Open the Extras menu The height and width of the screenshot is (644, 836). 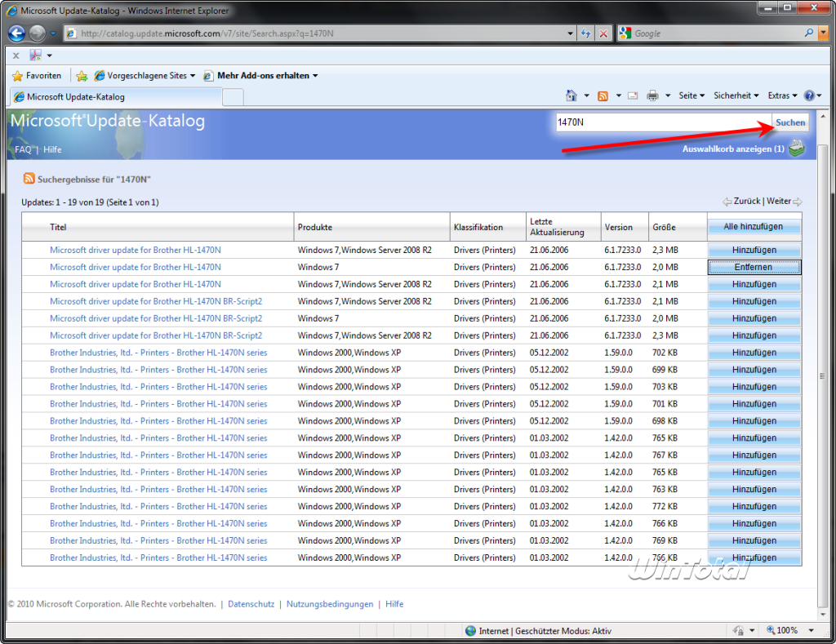[x=782, y=95]
